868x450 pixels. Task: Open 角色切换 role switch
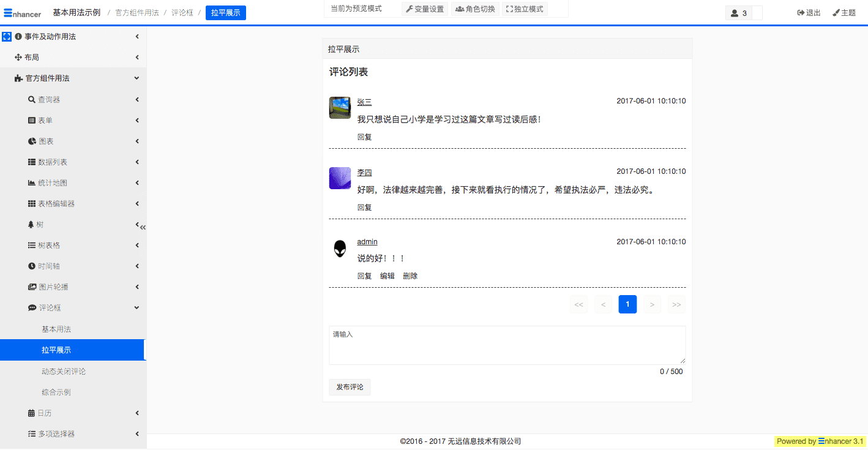[475, 9]
